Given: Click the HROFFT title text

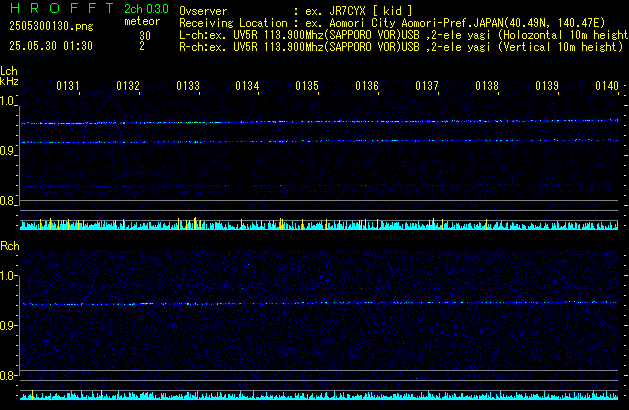Looking at the screenshot, I should pyautogui.click(x=62, y=8).
